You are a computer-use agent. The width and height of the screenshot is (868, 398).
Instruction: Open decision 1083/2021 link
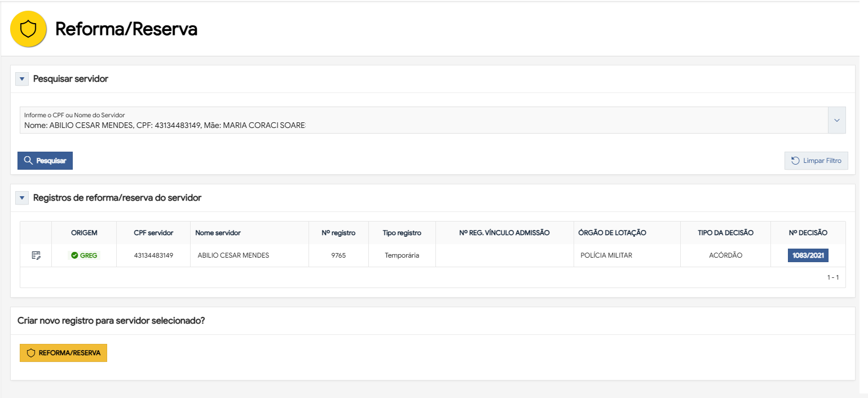pos(808,255)
